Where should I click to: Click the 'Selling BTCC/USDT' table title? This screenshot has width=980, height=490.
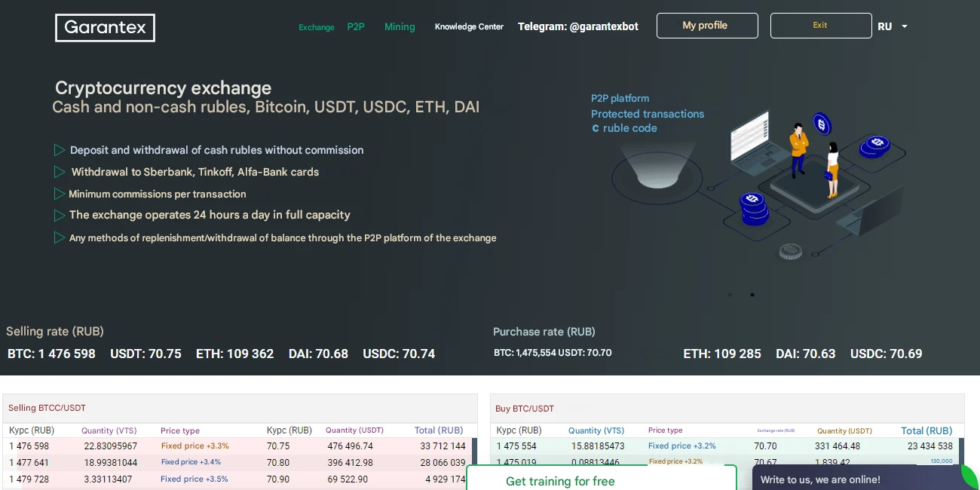47,408
